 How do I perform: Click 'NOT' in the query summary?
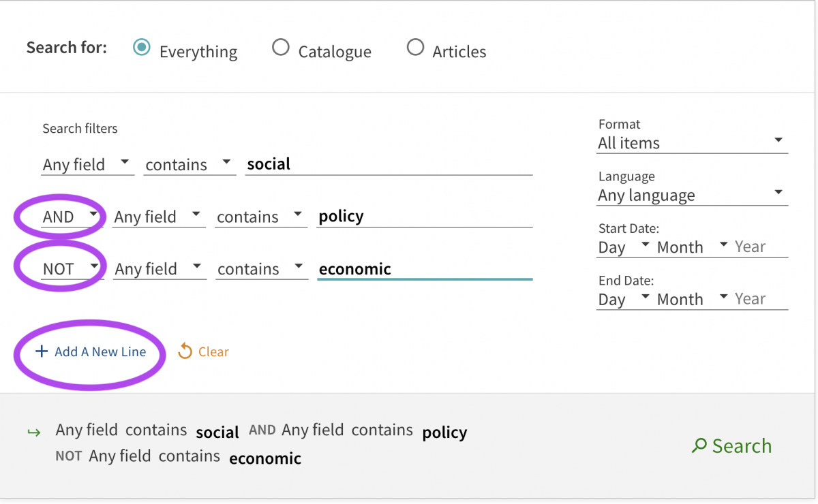tap(69, 456)
